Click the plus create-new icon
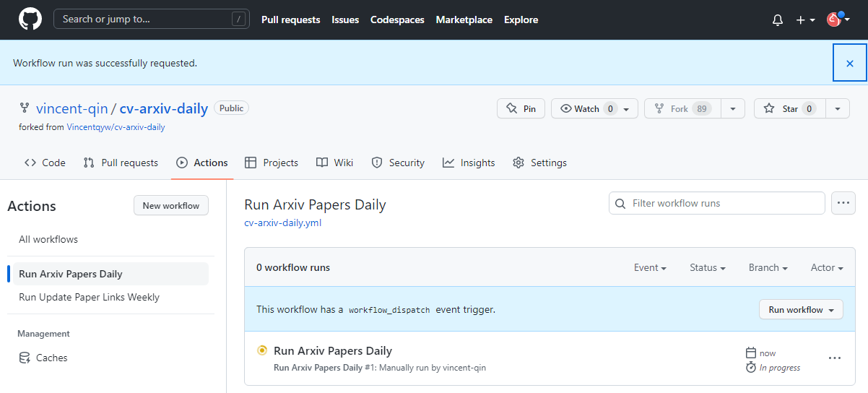Image resolution: width=868 pixels, height=393 pixels. tap(805, 20)
